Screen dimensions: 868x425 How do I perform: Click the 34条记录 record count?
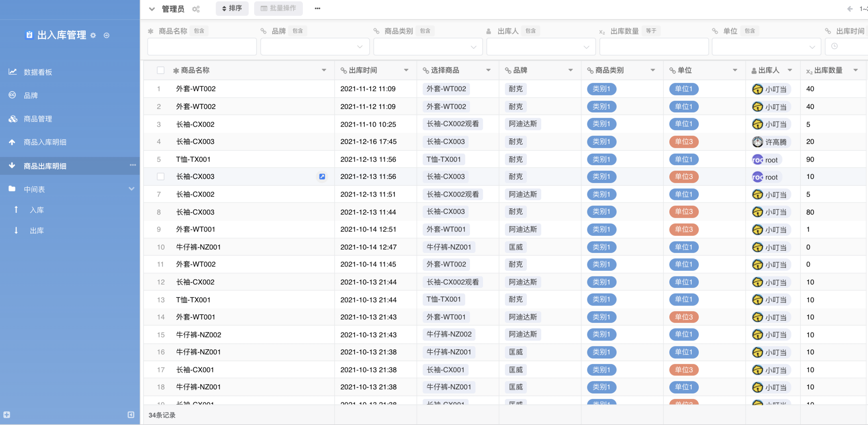click(162, 415)
